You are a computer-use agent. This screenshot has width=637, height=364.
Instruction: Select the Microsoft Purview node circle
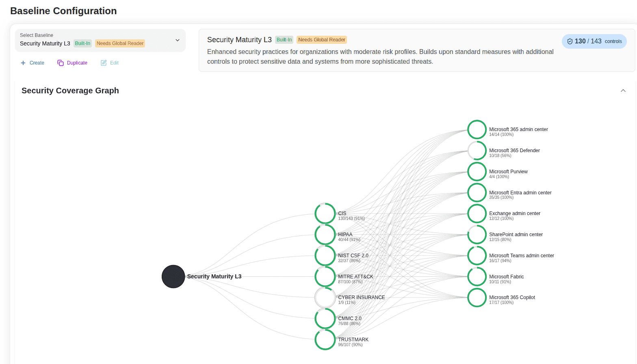click(x=477, y=172)
